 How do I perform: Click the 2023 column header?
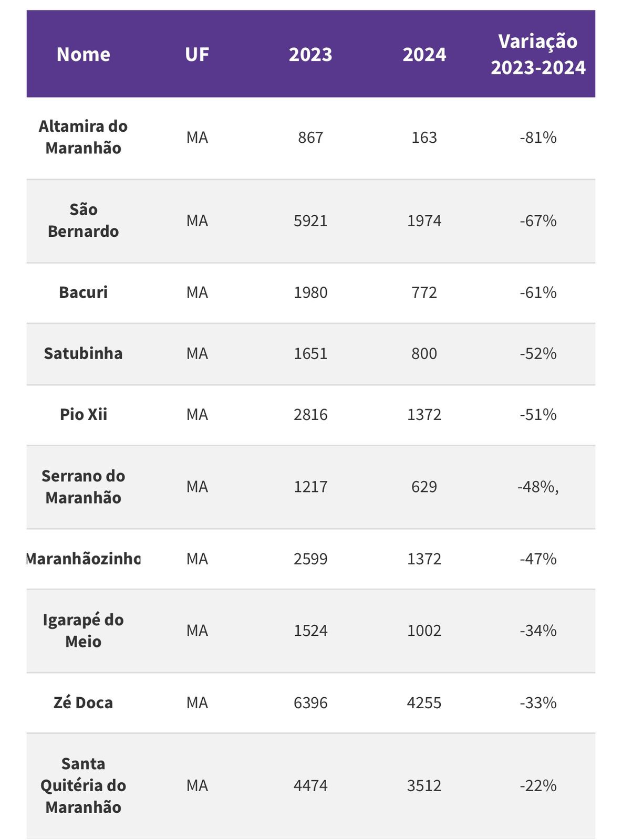point(310,55)
